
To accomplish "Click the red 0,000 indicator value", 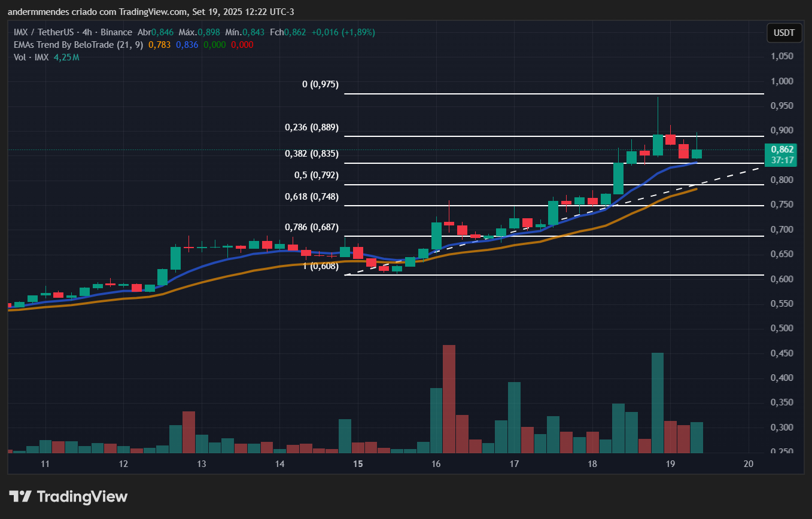I will [x=242, y=45].
